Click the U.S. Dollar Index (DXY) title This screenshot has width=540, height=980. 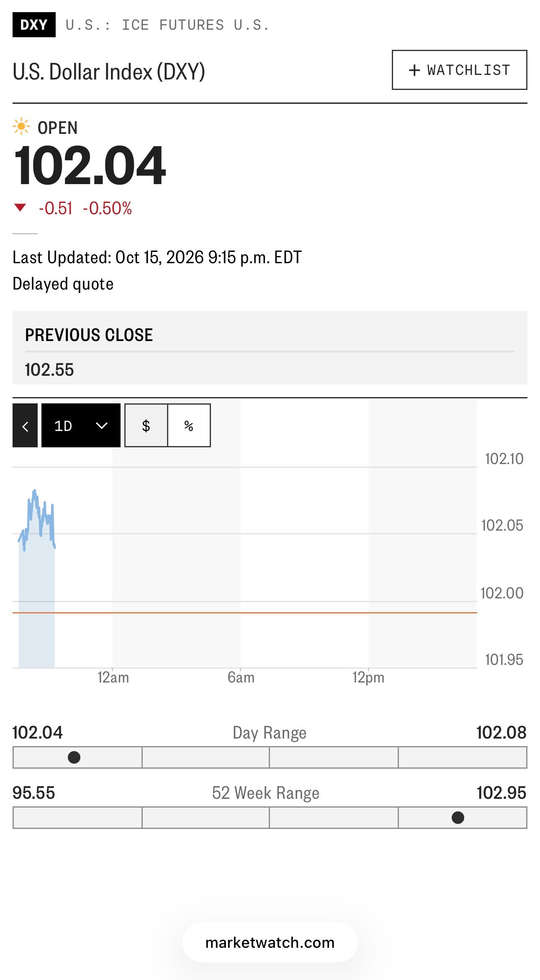109,72
